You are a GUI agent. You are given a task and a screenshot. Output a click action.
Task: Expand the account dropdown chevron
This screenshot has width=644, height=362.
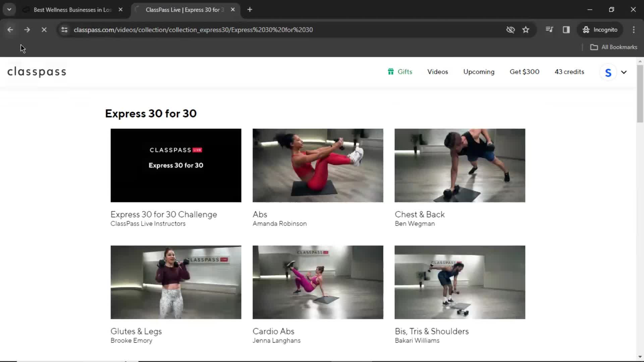(x=624, y=72)
